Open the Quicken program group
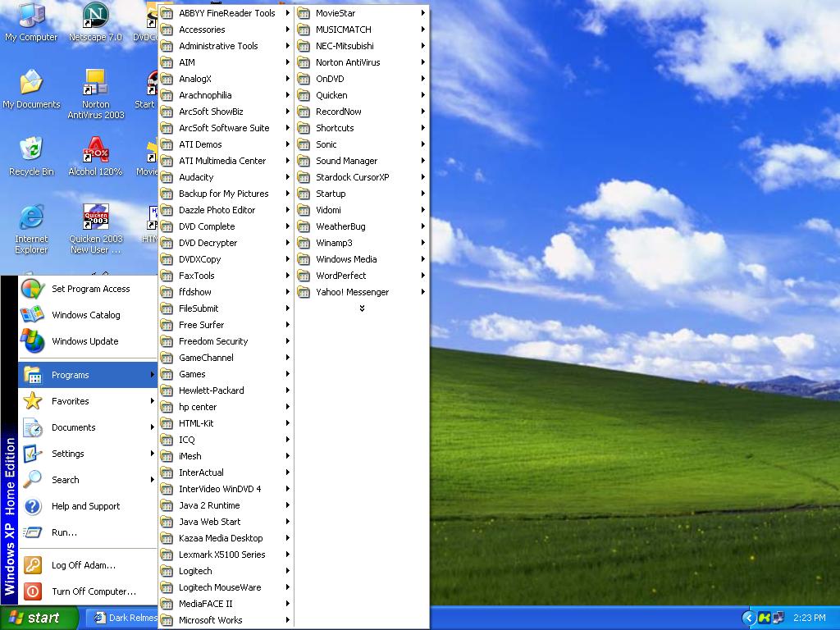Screen dimensions: 840x630 pyautogui.click(x=362, y=95)
